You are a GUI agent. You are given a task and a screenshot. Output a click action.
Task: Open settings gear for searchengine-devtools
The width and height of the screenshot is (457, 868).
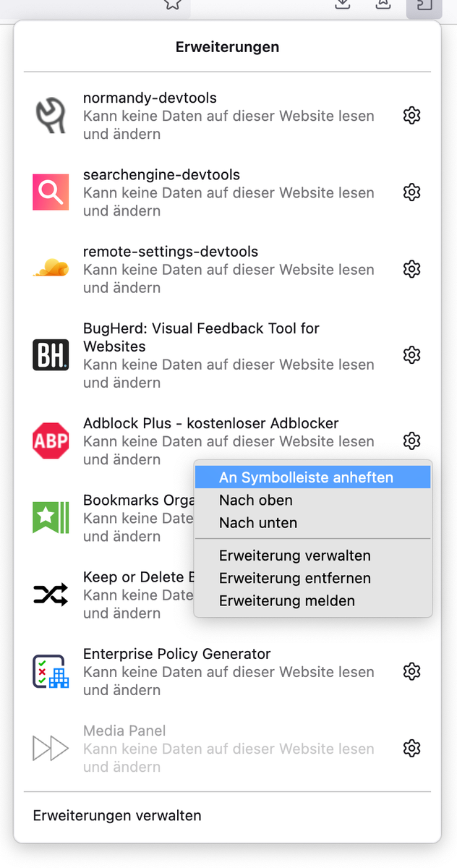pos(411,192)
